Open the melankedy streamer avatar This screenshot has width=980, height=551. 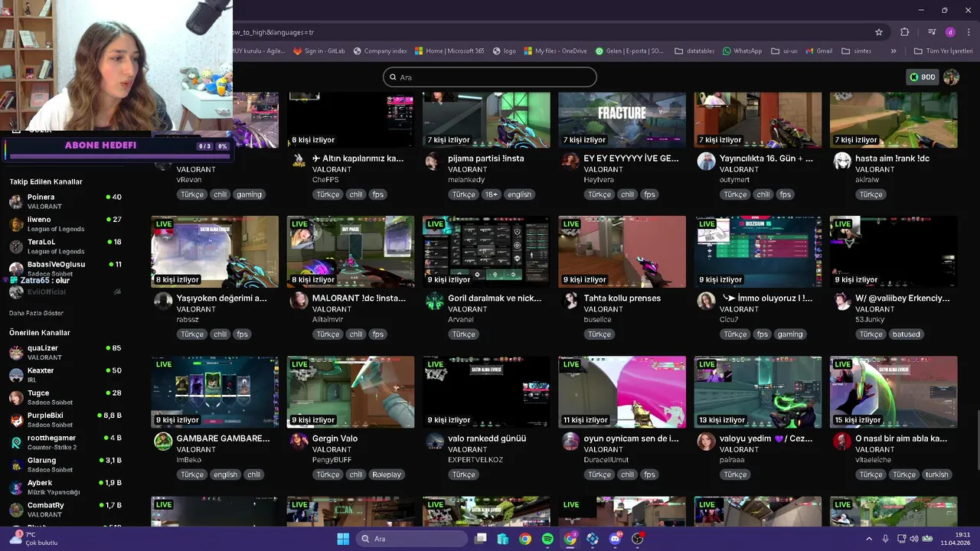coord(435,161)
